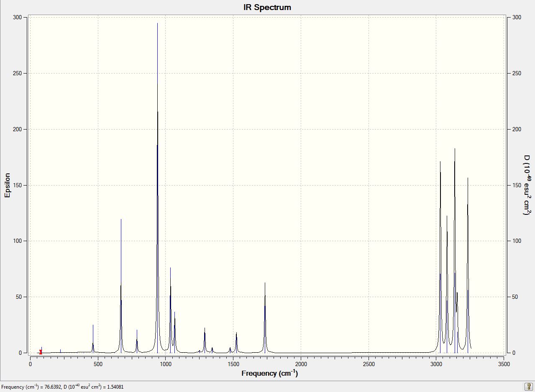Viewport: 535px width, 392px height.
Task: Select the peak near 3030 cm-1
Action: (x=440, y=257)
